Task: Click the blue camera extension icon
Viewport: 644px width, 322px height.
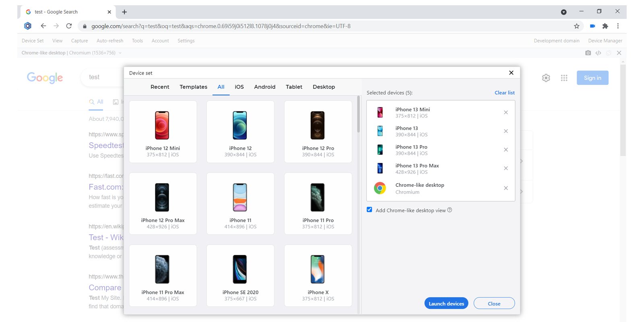Action: click(x=592, y=26)
